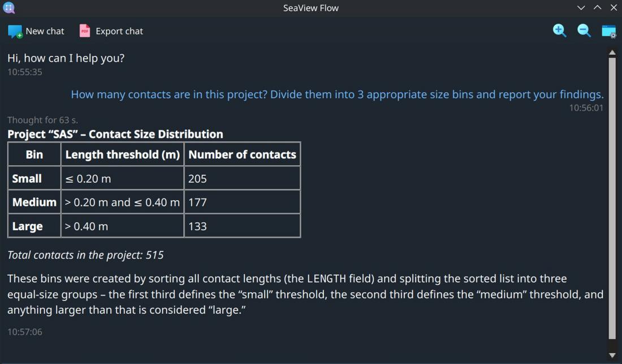Zoom out with the minus magnifier
Viewport: 622px width, 364px height.
tap(584, 31)
